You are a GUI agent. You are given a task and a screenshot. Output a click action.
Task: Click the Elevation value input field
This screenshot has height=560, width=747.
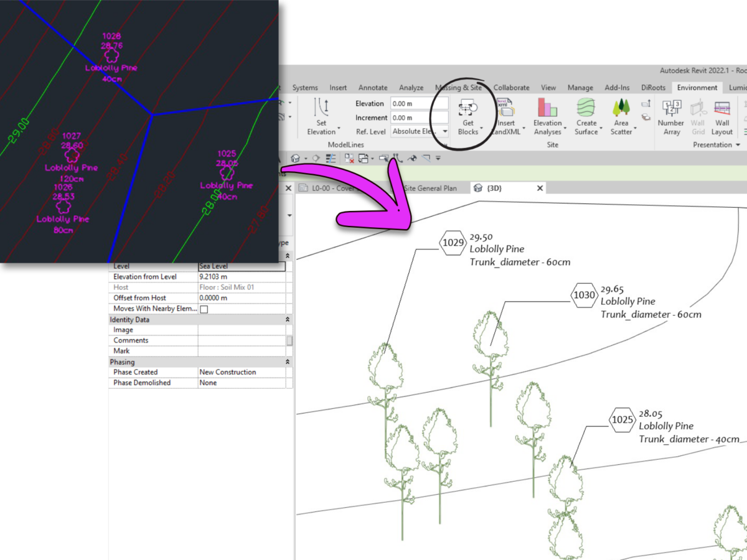click(418, 103)
